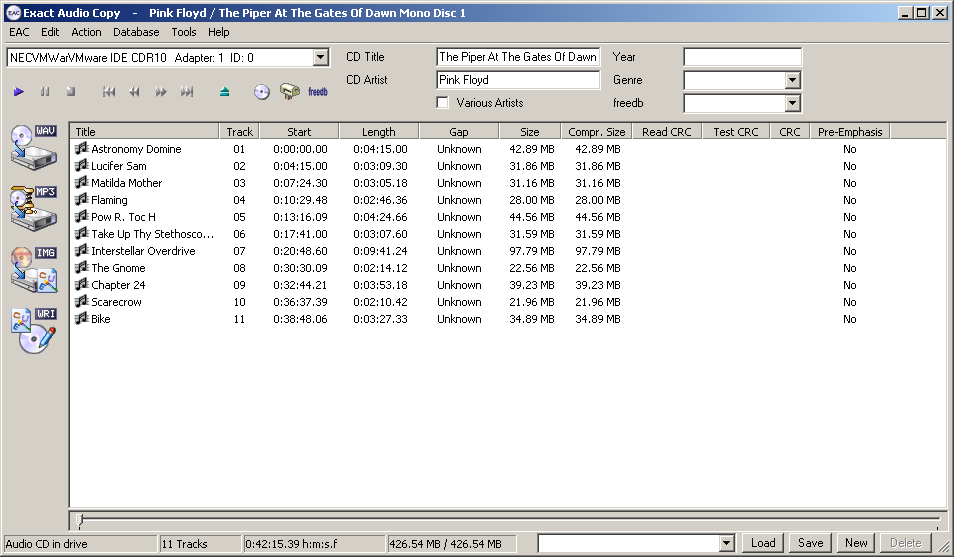Select the Take Up Thy Stethosco… track
The height and width of the screenshot is (557, 954).
pos(152,234)
